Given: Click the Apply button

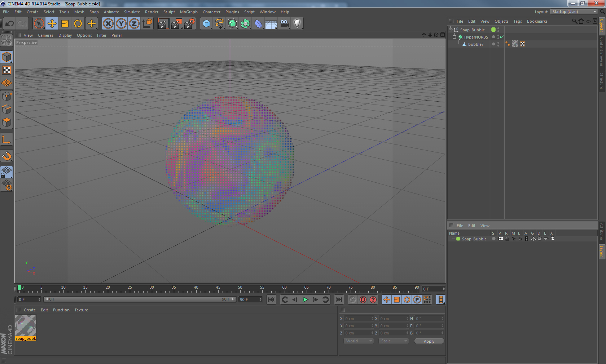Looking at the screenshot, I should (429, 341).
